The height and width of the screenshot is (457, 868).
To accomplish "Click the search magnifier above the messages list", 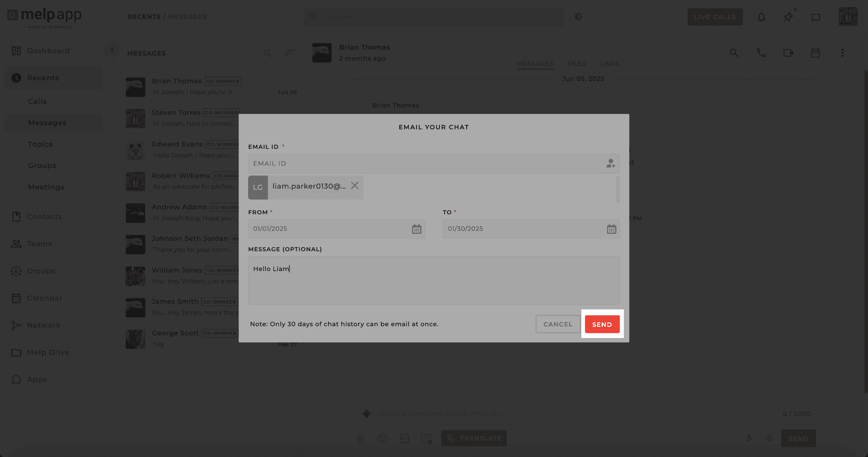I will click(x=268, y=53).
